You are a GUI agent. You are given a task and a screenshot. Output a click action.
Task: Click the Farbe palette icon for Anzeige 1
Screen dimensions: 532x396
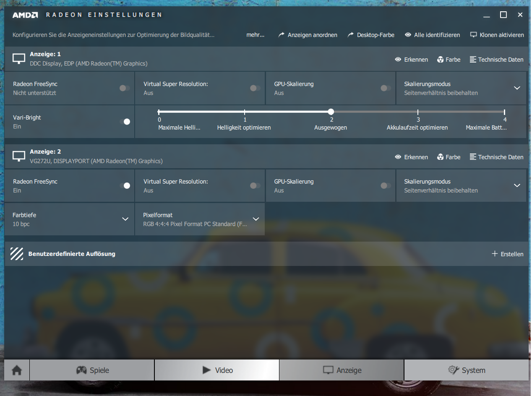[x=440, y=60]
